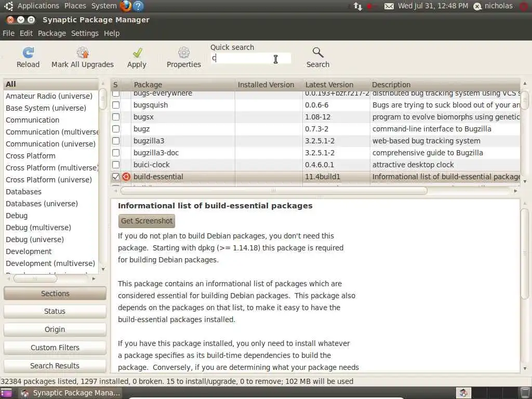Click the bugz package name
The image size is (532, 399).
(141, 129)
